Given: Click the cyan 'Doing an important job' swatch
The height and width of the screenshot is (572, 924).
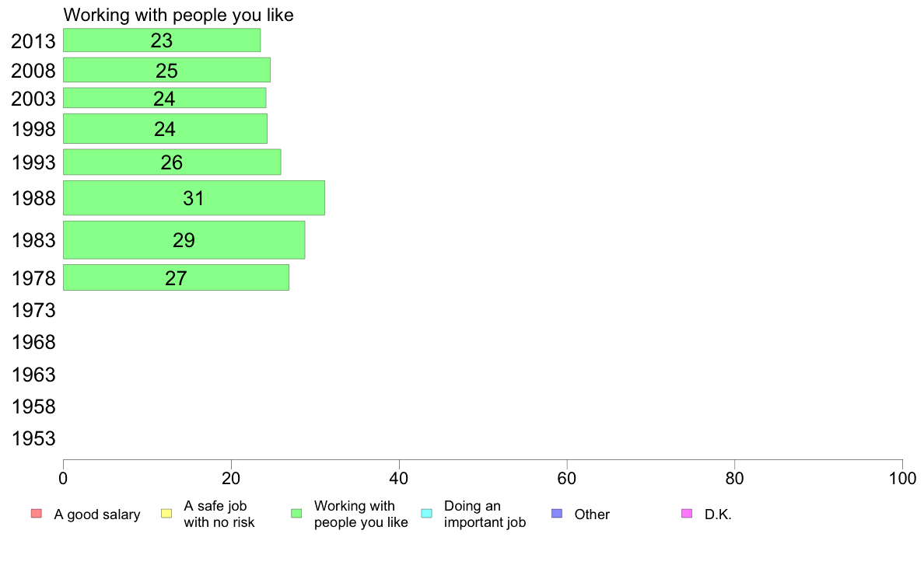Looking at the screenshot, I should point(427,514).
